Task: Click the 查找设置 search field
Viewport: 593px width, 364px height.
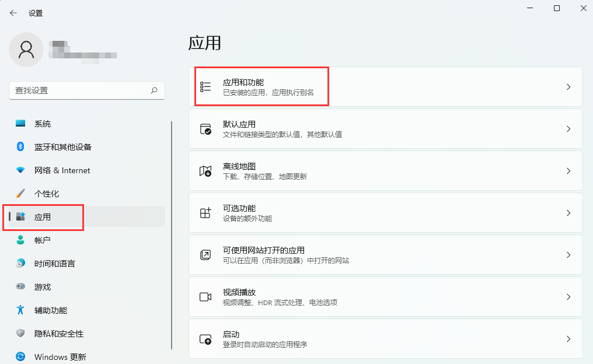Action: coord(87,90)
